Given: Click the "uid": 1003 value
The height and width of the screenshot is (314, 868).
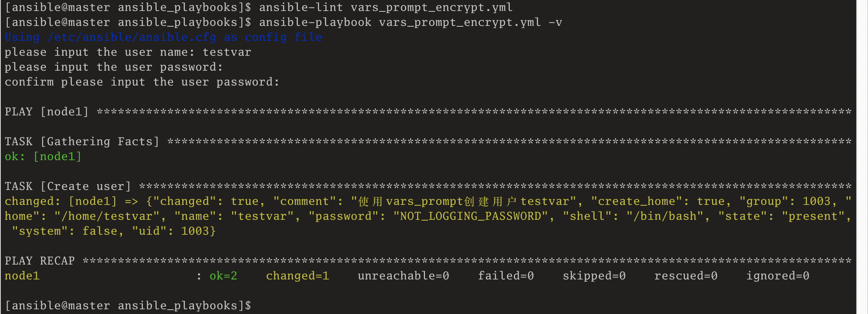Looking at the screenshot, I should pyautogui.click(x=174, y=231).
